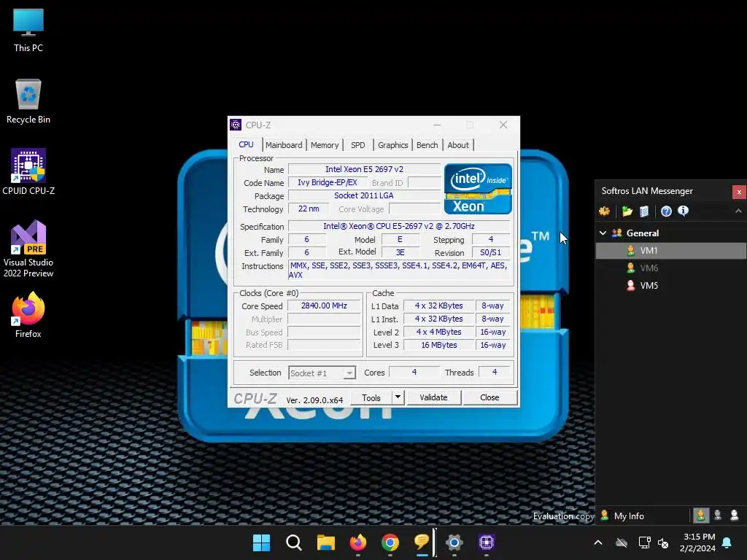
Task: Click the Core Speed value 2840.00 MHz
Action: click(x=324, y=306)
